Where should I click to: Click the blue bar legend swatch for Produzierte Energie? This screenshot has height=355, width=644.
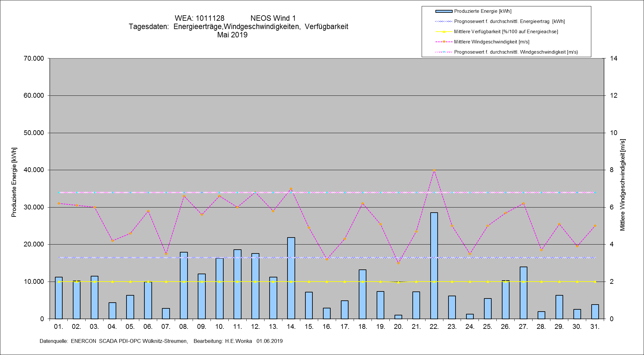tap(444, 11)
